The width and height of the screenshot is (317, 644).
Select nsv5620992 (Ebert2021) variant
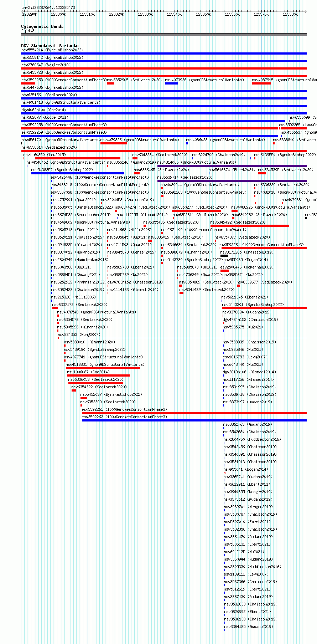click(x=248, y=612)
